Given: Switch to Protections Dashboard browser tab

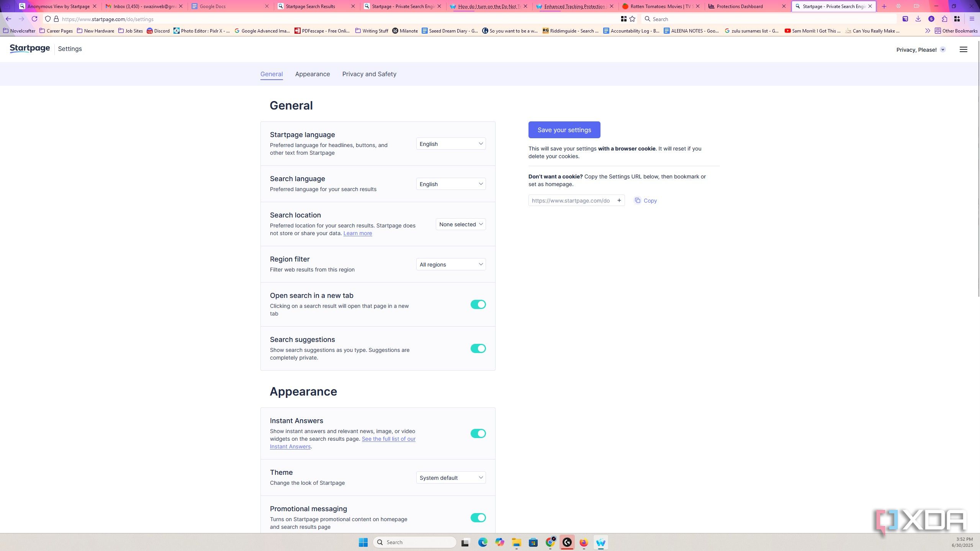Looking at the screenshot, I should pos(747,6).
